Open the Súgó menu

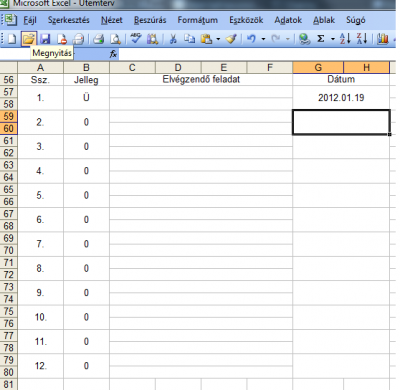[x=356, y=20]
